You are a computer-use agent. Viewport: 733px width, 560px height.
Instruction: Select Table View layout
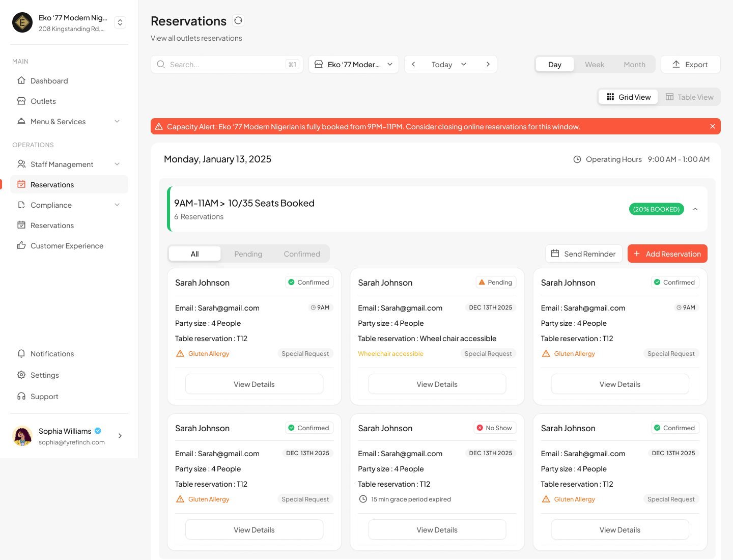coord(690,97)
